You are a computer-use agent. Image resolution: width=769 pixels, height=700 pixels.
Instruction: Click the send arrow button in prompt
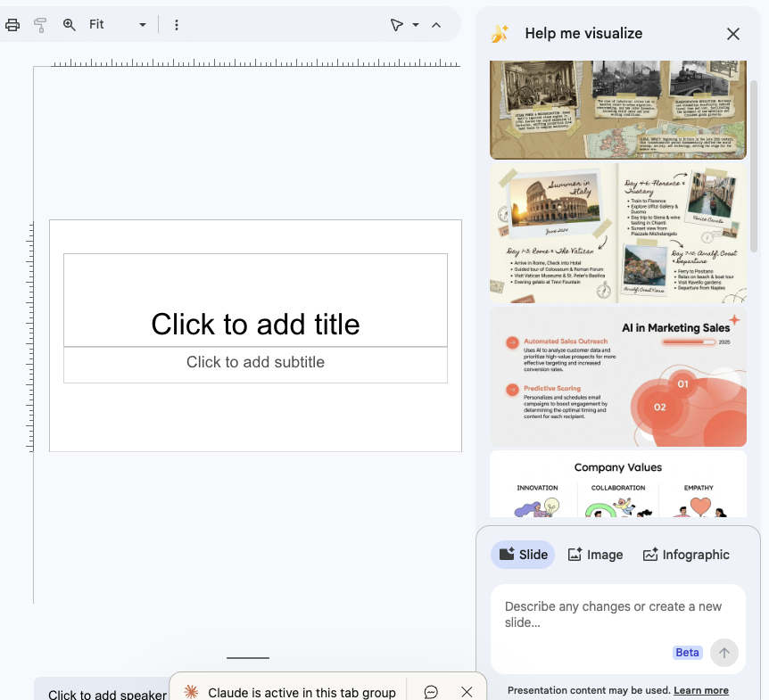click(724, 653)
